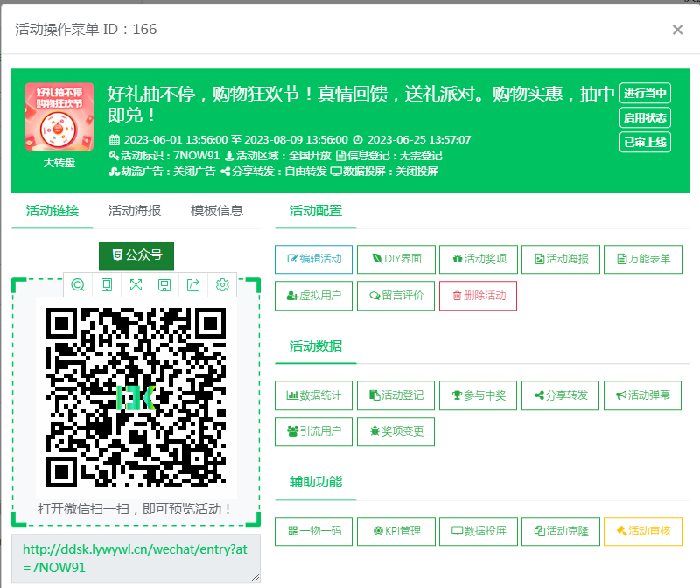This screenshot has width=700, height=588.
Task: Open the 万能表单 form builder
Action: click(643, 259)
